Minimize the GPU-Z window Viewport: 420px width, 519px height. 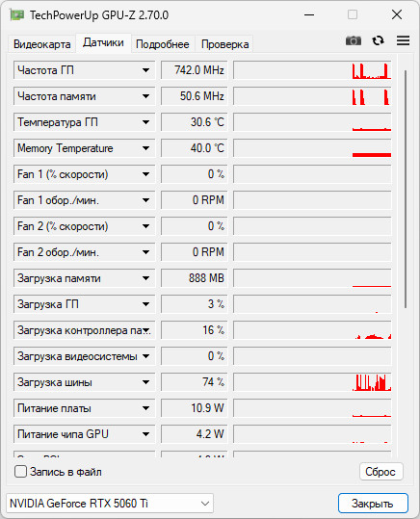coord(309,14)
